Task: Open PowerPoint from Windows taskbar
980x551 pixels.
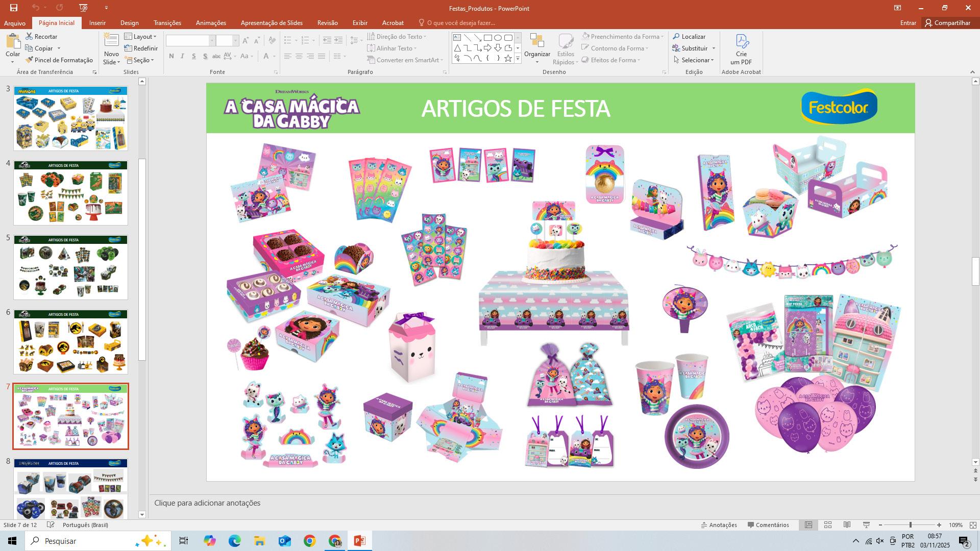Action: 359,541
